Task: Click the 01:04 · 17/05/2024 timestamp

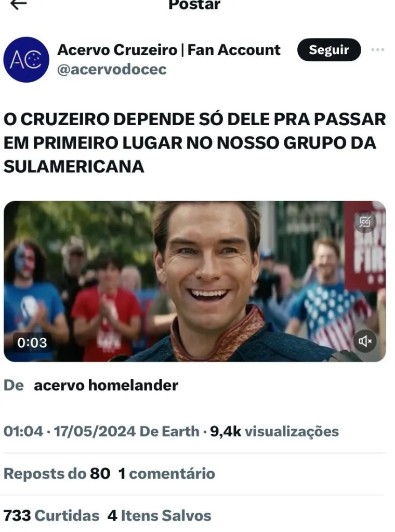Action: [x=70, y=432]
